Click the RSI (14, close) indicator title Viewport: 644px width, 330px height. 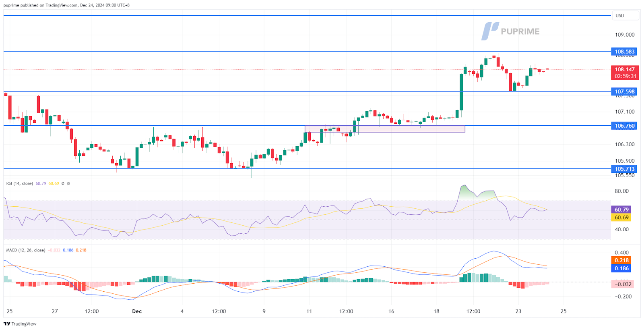click(19, 183)
